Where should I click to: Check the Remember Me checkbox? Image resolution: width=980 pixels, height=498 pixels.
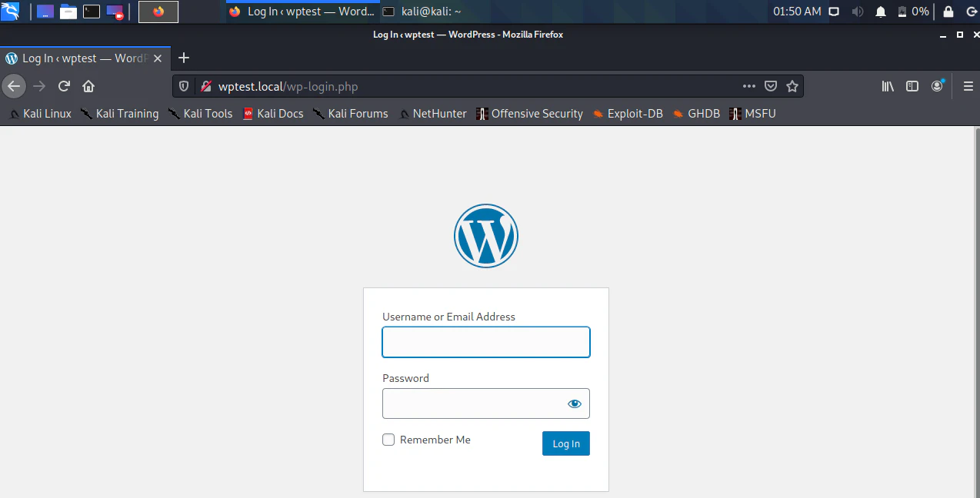pos(388,440)
